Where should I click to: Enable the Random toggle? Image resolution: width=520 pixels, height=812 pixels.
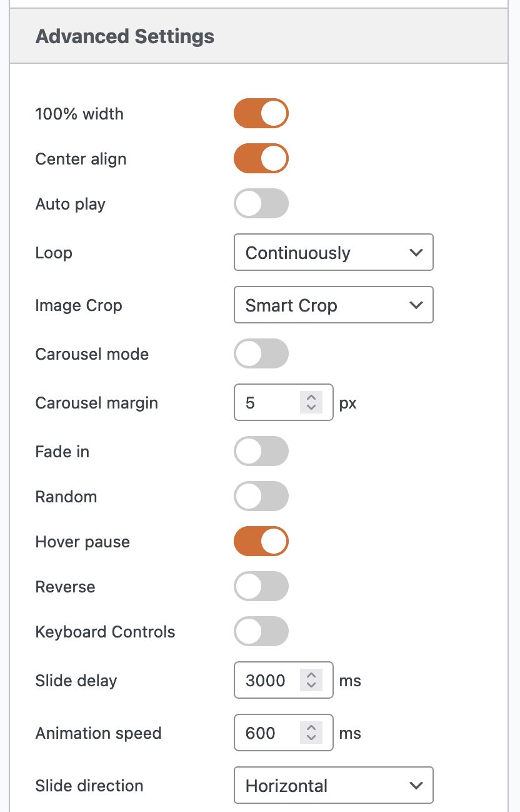pos(261,497)
